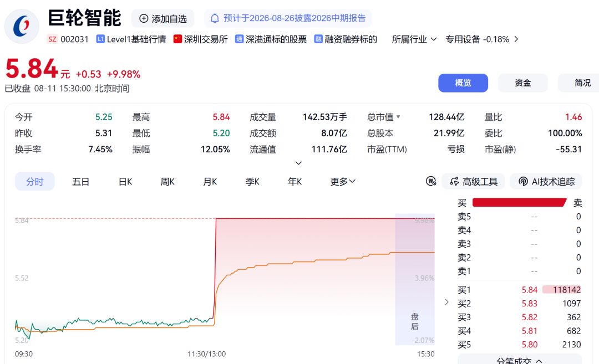This screenshot has width=599, height=364.
Task: Open the 2026中期报告 disclosure notice
Action: (x=288, y=18)
